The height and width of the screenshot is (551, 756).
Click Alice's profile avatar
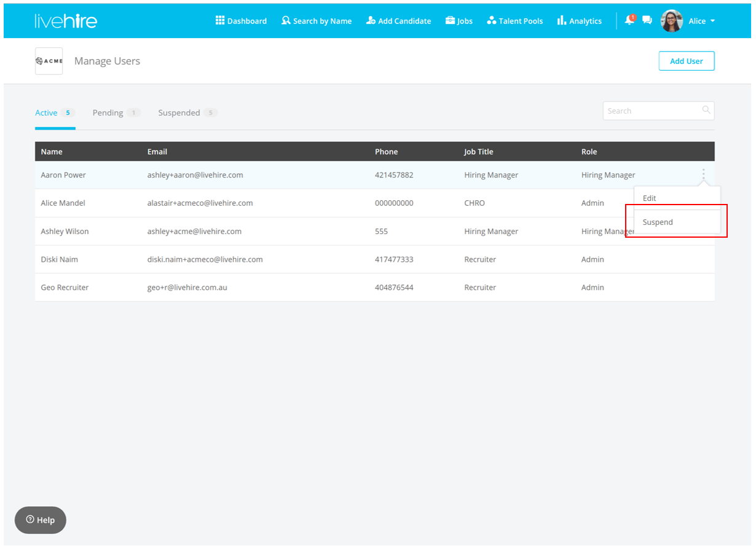672,21
